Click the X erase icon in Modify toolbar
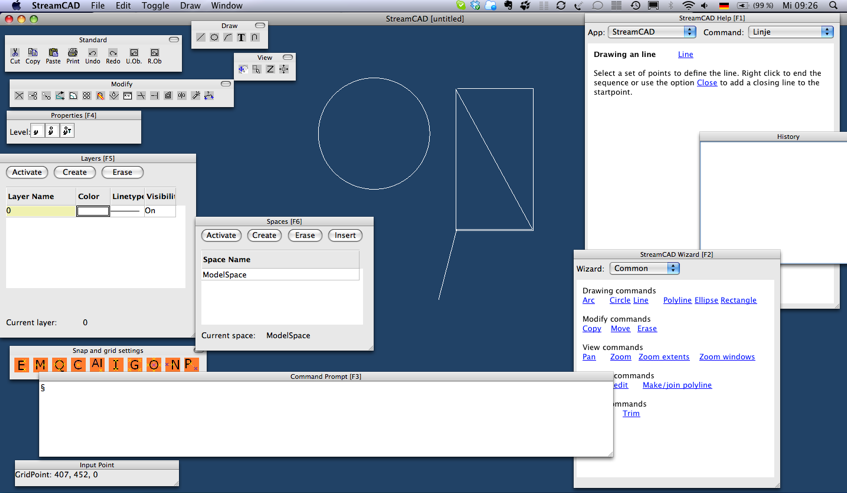This screenshot has height=493, width=847. [19, 96]
